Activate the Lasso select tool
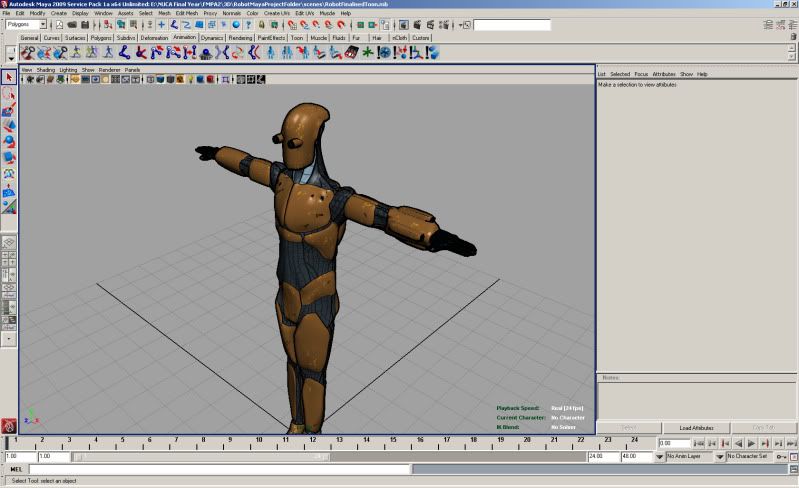 click(9, 93)
